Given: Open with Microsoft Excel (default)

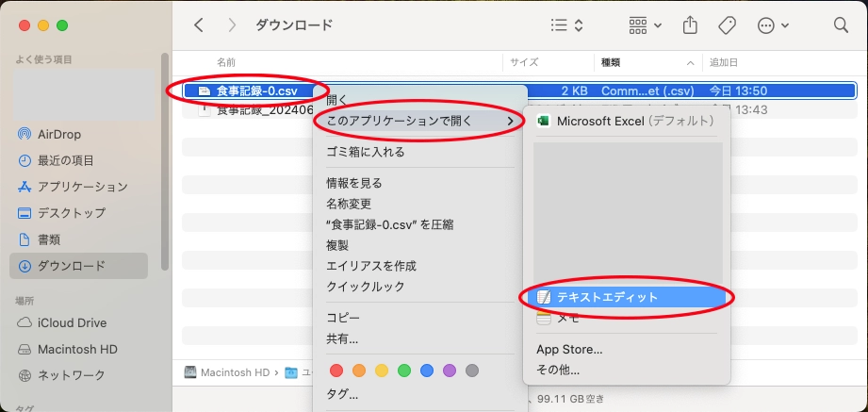Looking at the screenshot, I should [627, 122].
